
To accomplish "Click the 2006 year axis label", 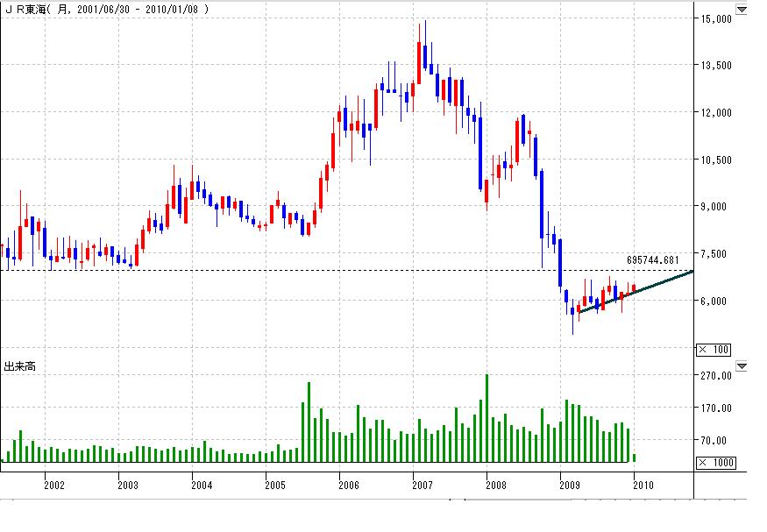I will click(x=348, y=484).
